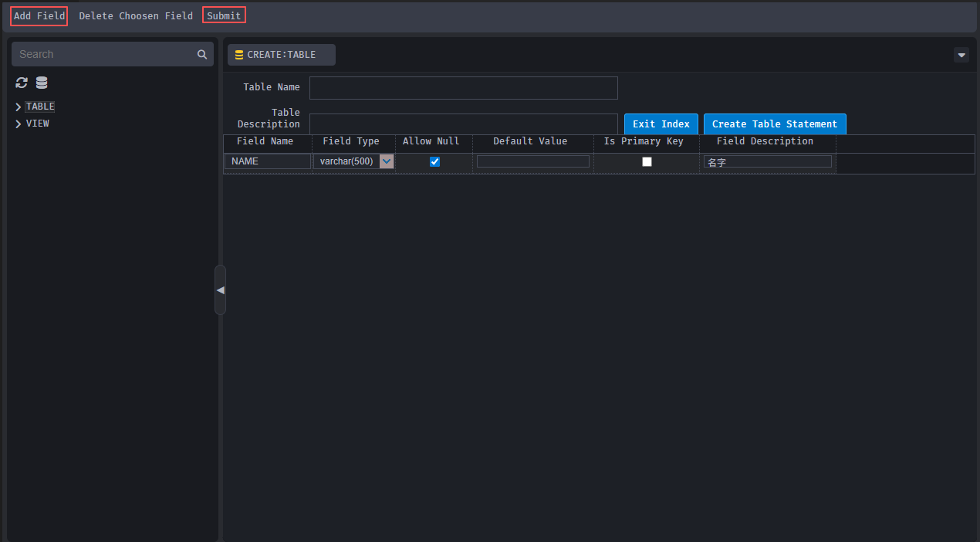The width and height of the screenshot is (980, 542).
Task: Uncheck Allow Null for NAME field
Action: [434, 161]
